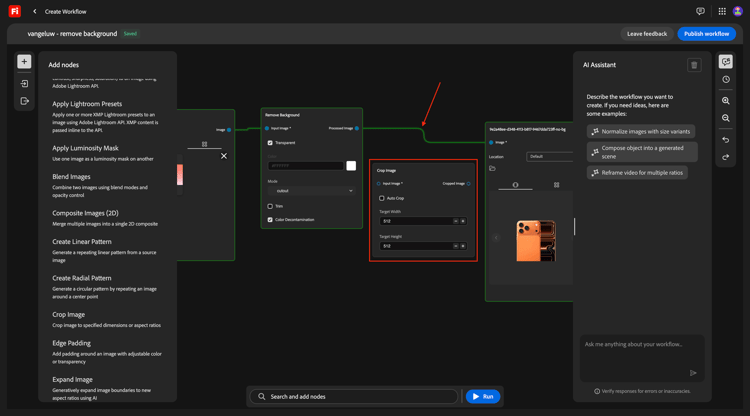Enable the Auto Crop checkbox
Image resolution: width=750 pixels, height=416 pixels.
click(x=382, y=198)
